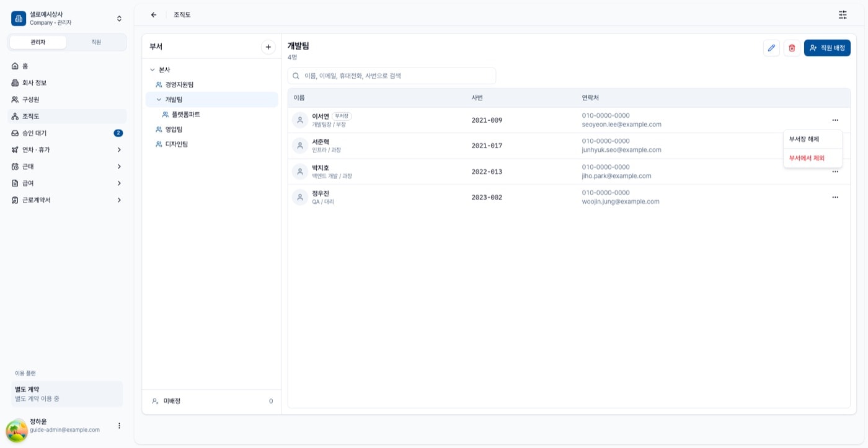Open user menu dots beside 정하윤

pyautogui.click(x=119, y=426)
